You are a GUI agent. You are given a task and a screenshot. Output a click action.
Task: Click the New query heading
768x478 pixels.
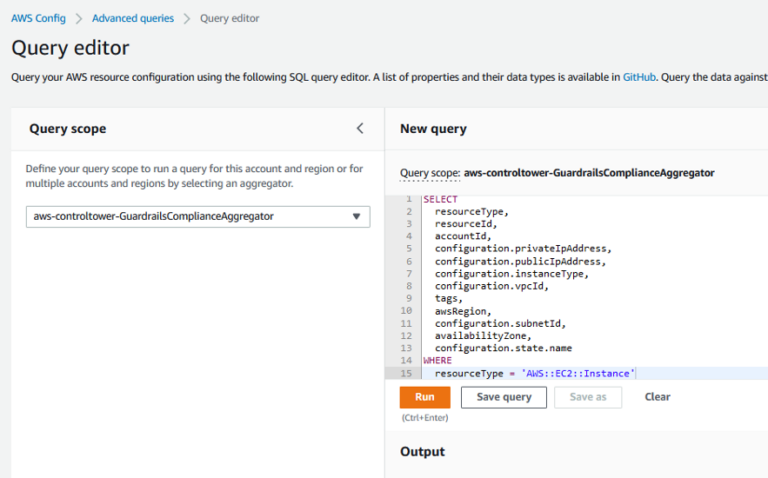pyautogui.click(x=433, y=129)
